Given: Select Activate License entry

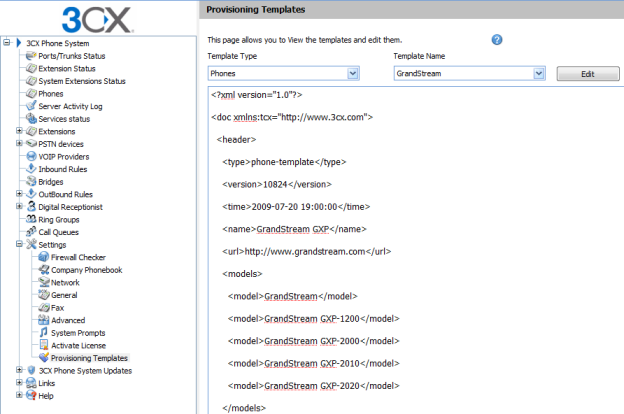Looking at the screenshot, I should coord(78,346).
